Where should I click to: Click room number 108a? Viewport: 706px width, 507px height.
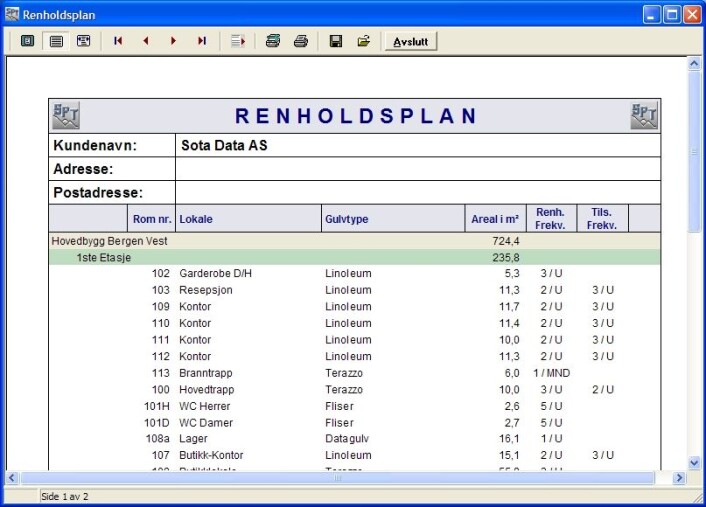coord(158,439)
